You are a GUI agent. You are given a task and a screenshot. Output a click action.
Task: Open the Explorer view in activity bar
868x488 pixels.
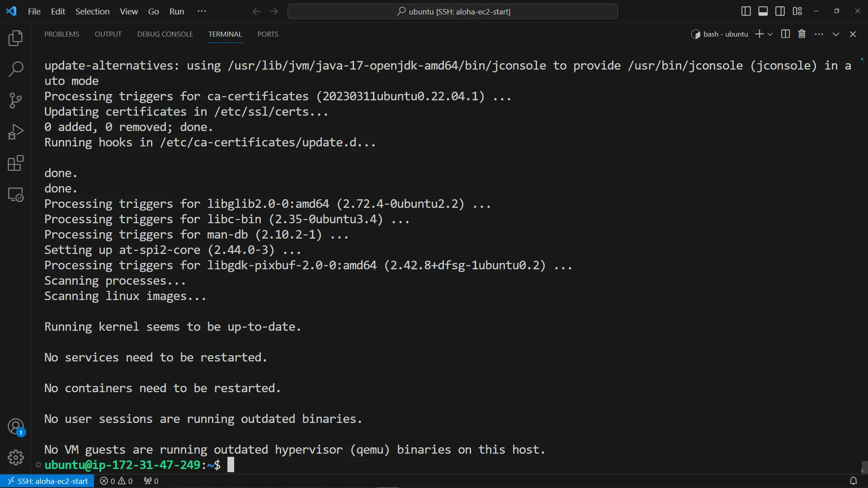coord(16,38)
